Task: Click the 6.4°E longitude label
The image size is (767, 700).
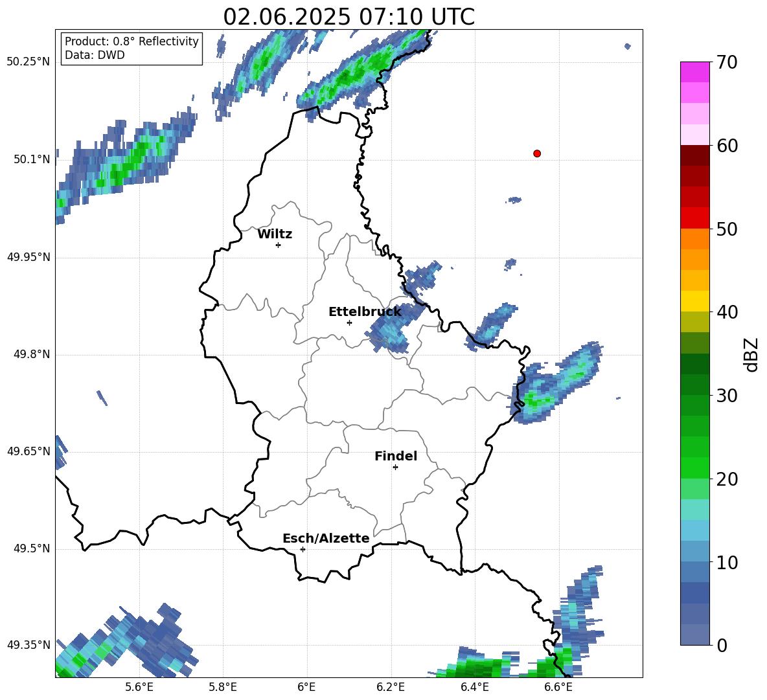Action: coord(475,687)
